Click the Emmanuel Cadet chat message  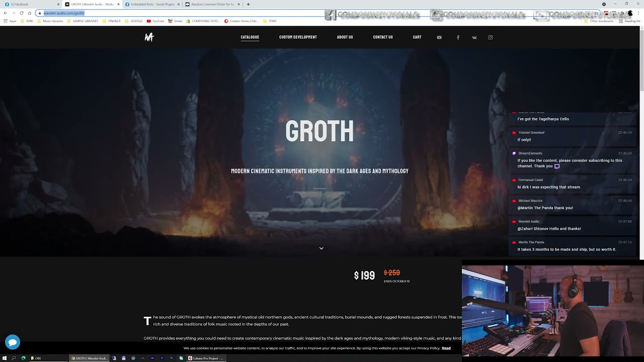(x=573, y=184)
